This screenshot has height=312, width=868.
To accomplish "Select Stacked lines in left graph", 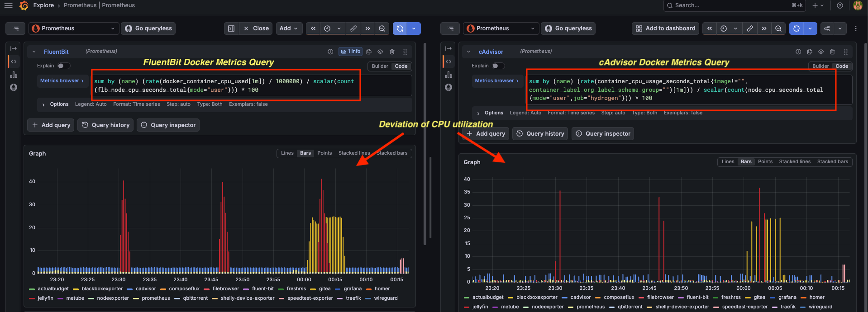I will pyautogui.click(x=354, y=153).
